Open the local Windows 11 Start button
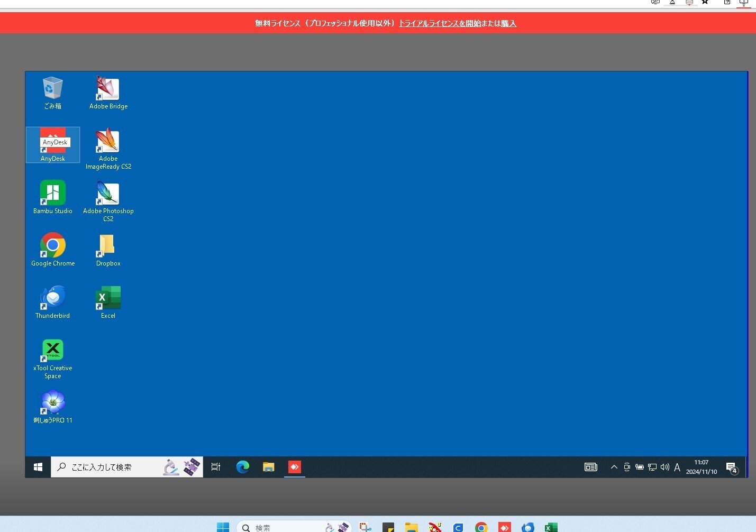 [223, 527]
